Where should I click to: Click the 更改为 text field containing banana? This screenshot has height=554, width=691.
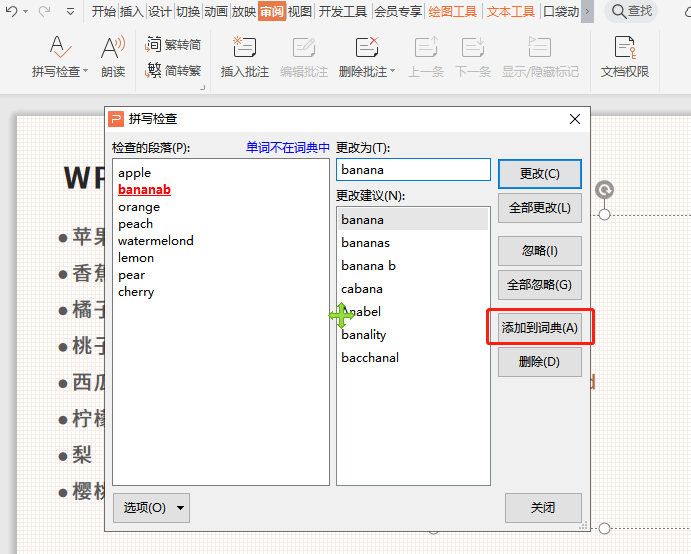pyautogui.click(x=413, y=170)
